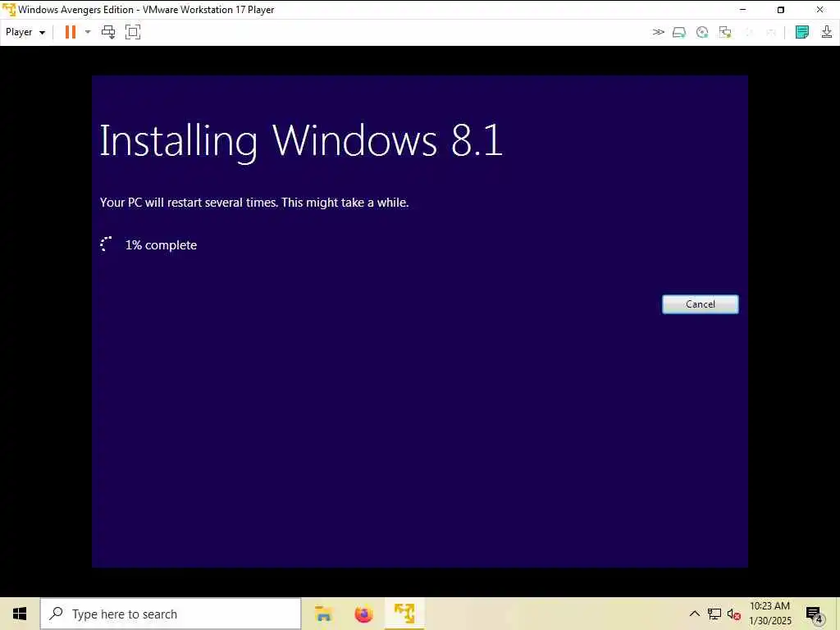Show hidden system tray icons
The height and width of the screenshot is (630, 840).
coord(694,614)
